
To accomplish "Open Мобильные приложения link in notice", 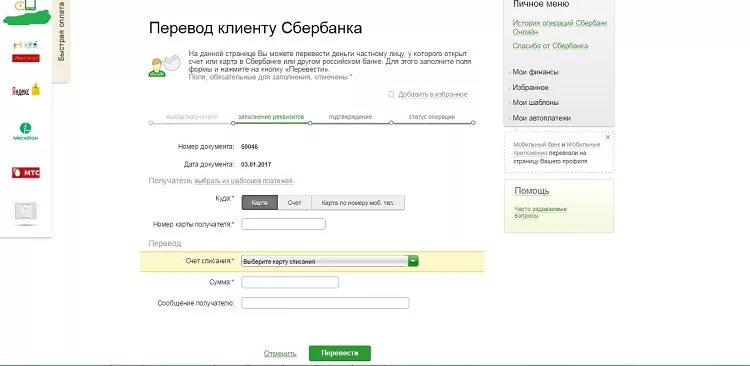I will [x=557, y=149].
